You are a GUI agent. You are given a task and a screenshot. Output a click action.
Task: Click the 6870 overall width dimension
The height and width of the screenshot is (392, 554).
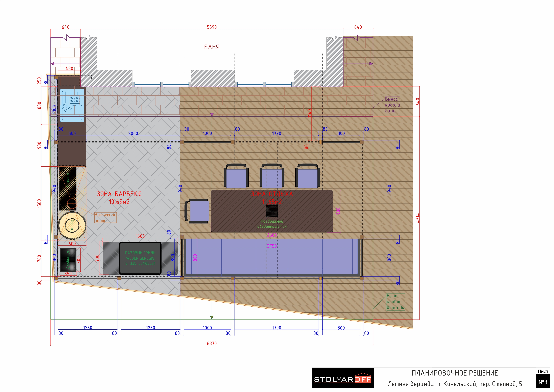212,344
